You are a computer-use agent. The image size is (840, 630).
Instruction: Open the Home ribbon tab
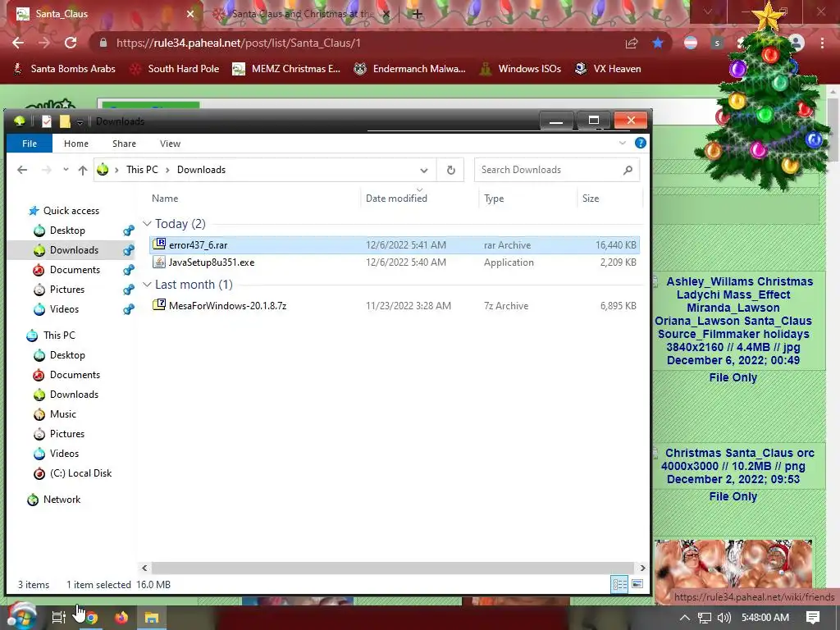click(x=76, y=144)
